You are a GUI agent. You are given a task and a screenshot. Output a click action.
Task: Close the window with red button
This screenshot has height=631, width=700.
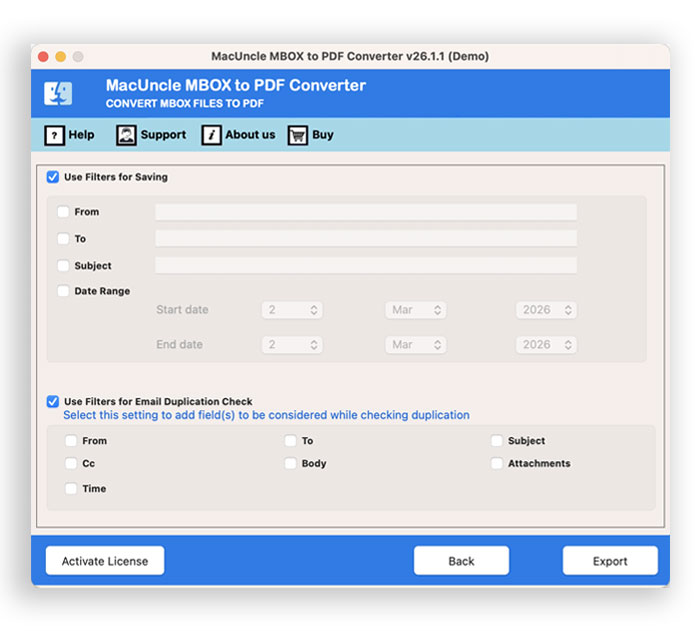point(43,57)
